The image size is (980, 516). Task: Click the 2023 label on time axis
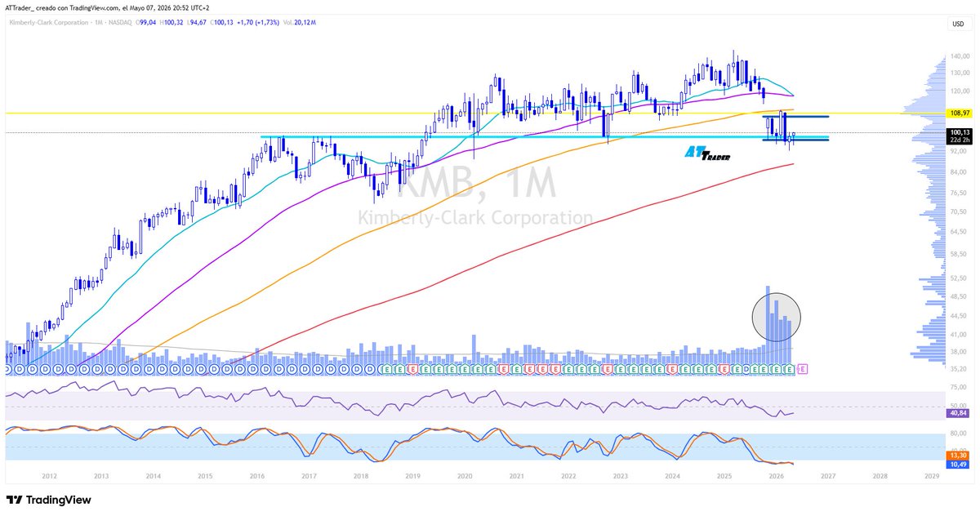click(621, 475)
